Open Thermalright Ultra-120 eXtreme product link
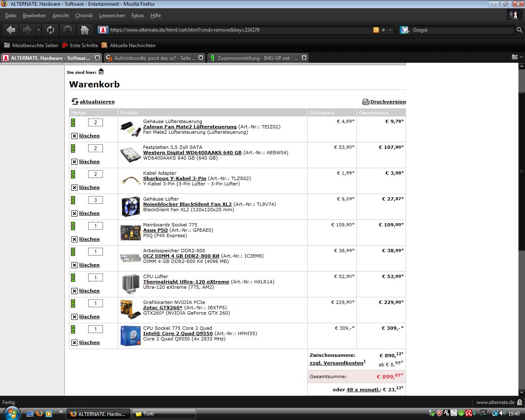The width and height of the screenshot is (525, 420). coord(186,282)
